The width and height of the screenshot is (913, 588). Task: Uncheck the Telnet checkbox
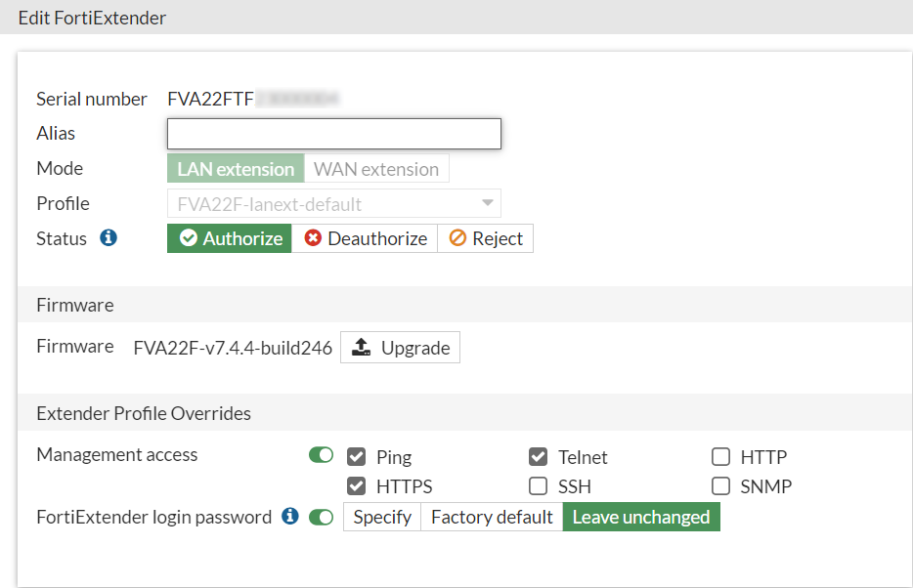538,456
